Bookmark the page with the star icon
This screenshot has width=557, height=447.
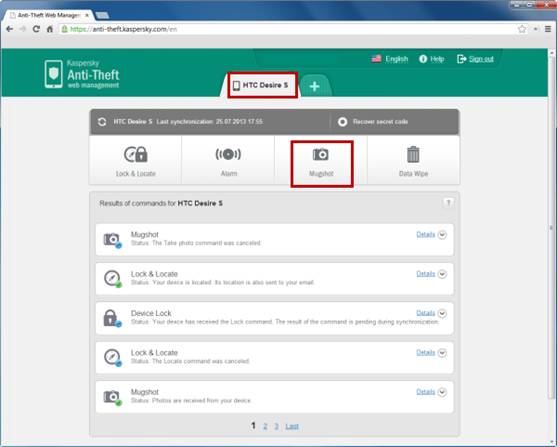click(x=522, y=29)
